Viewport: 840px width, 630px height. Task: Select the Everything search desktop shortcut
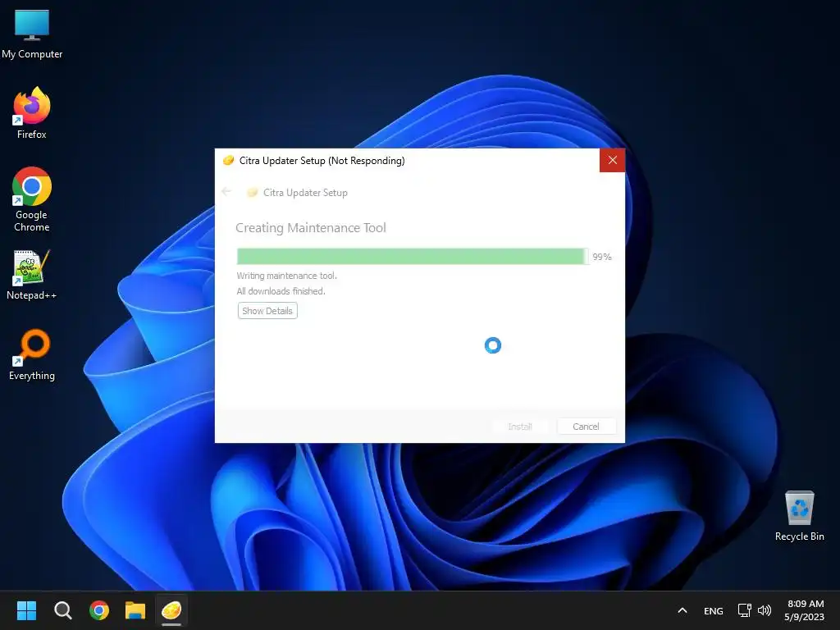tap(32, 354)
